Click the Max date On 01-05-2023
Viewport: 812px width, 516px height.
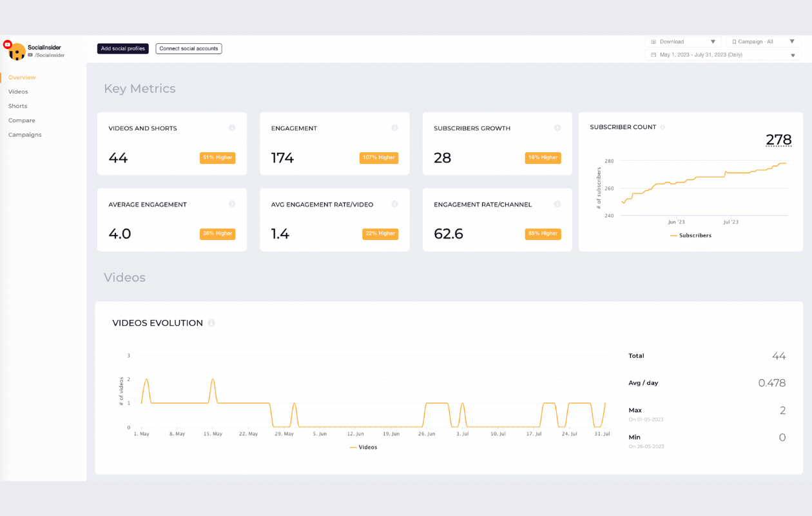[646, 419]
